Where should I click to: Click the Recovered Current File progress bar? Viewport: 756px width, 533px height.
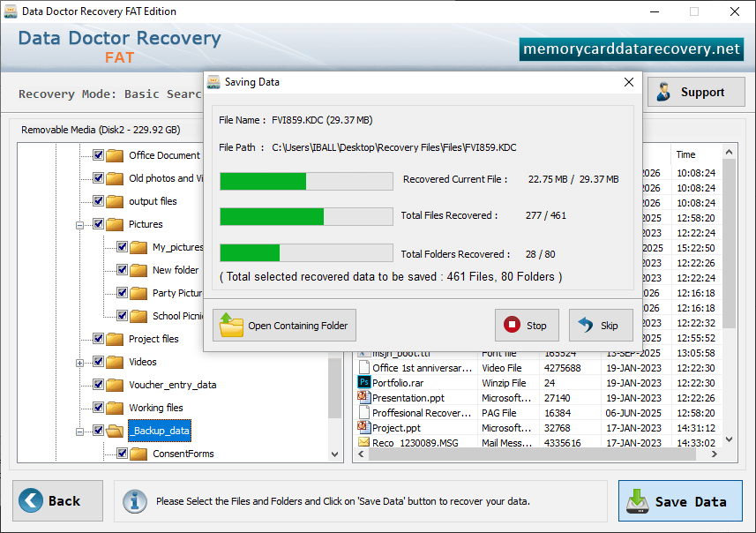pyautogui.click(x=306, y=182)
